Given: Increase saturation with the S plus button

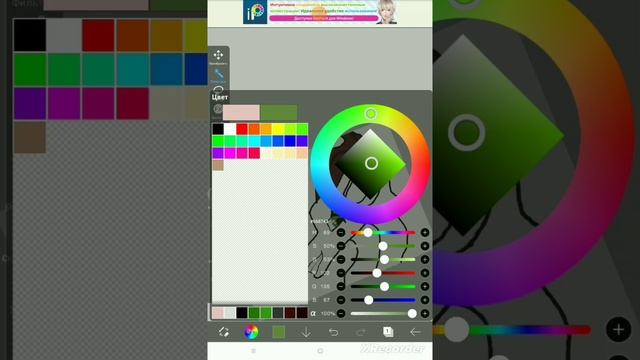Looking at the screenshot, I should 425,246.
